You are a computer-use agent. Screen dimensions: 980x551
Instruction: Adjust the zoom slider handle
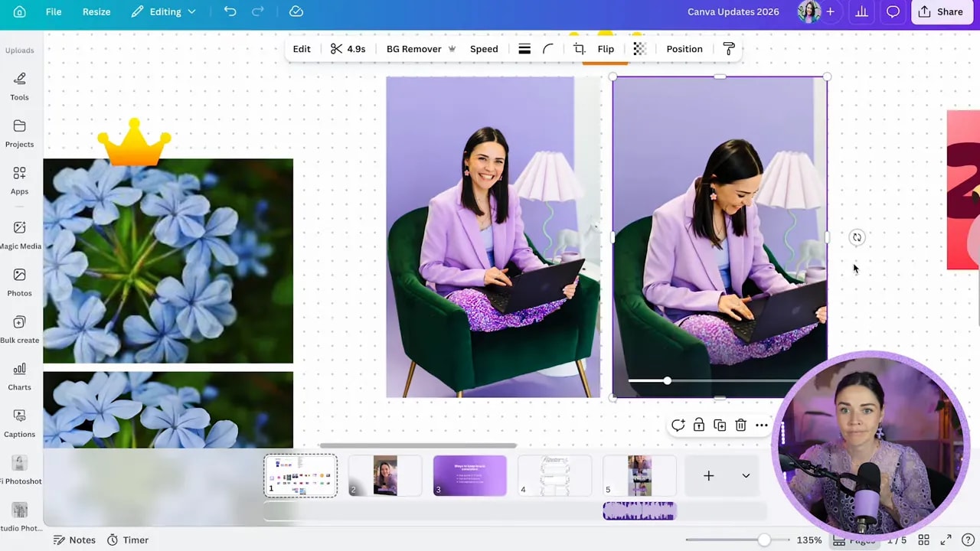tap(764, 540)
